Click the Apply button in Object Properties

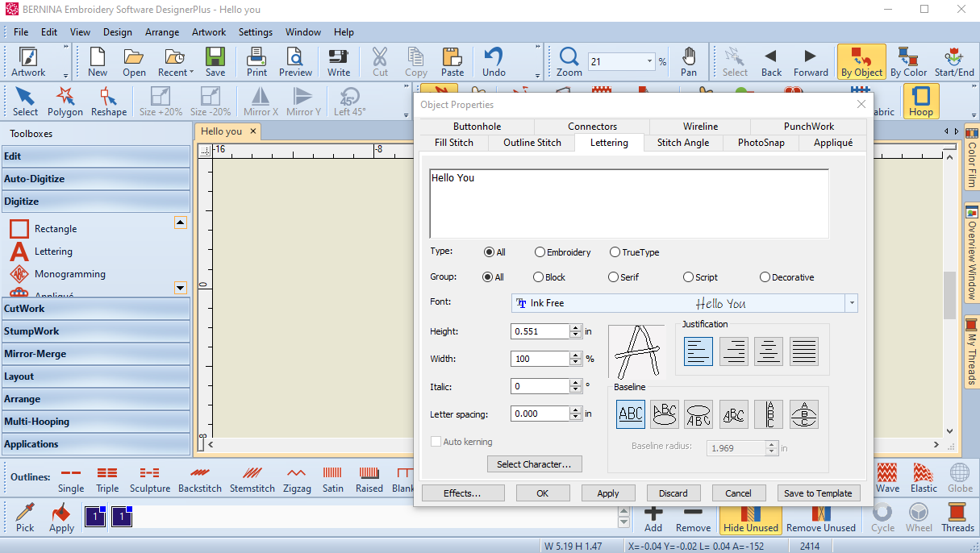coord(608,493)
